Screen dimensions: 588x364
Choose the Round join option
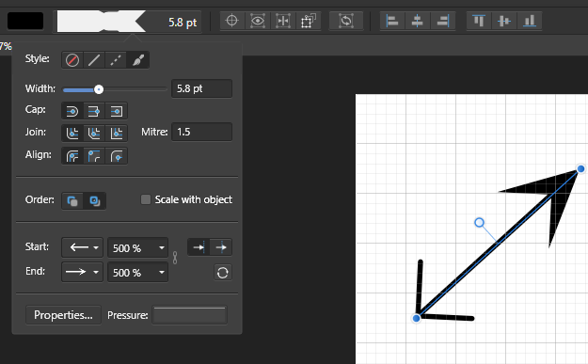click(72, 133)
